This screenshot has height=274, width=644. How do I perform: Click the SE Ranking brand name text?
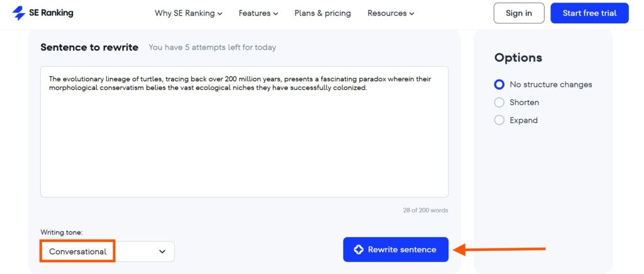pos(51,13)
